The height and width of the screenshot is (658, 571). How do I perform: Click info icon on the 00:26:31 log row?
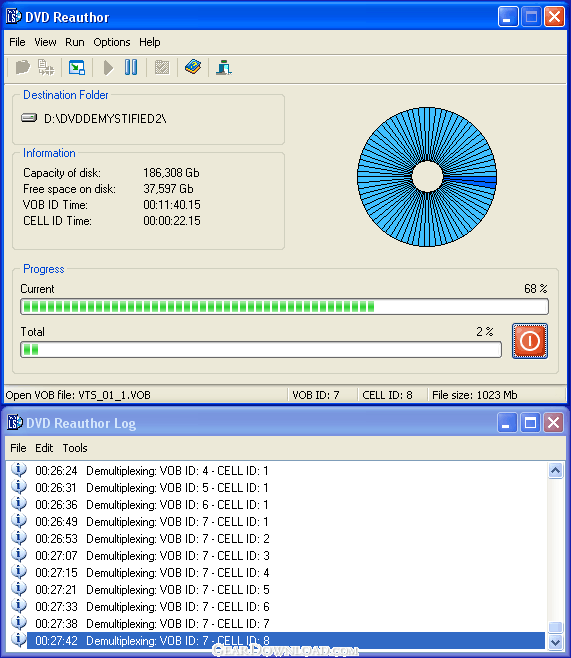[18, 486]
